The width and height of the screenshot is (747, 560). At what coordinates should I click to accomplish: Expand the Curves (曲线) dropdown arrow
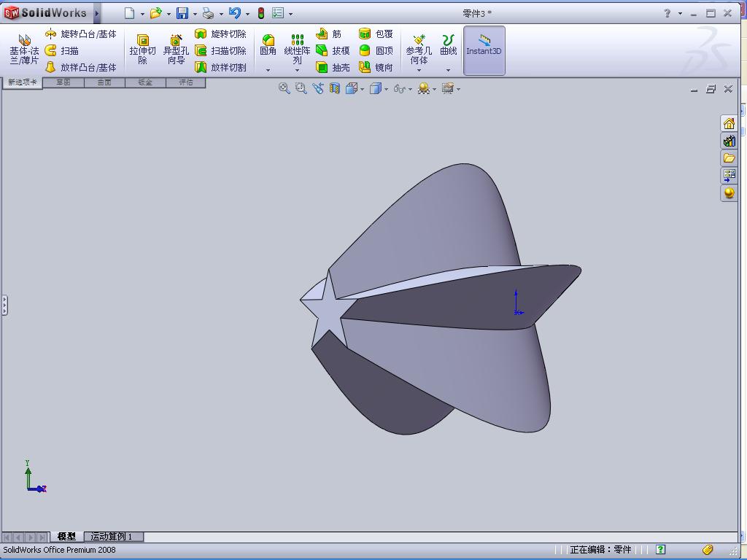(448, 70)
